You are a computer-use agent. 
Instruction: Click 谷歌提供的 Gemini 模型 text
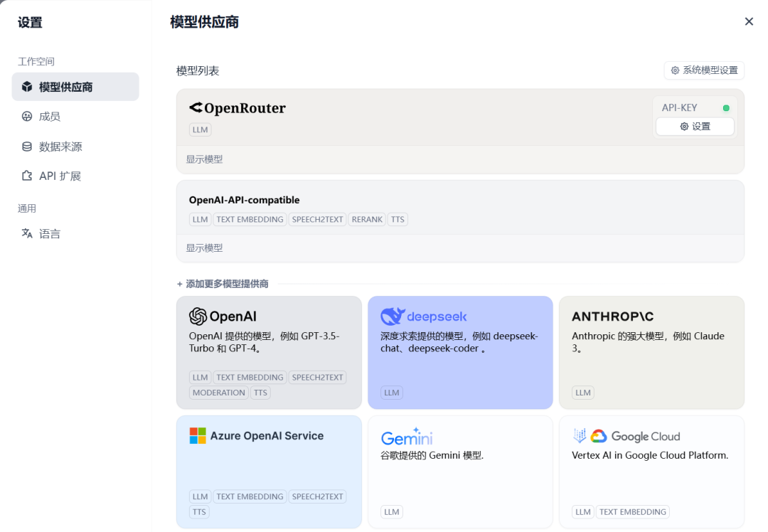(432, 456)
